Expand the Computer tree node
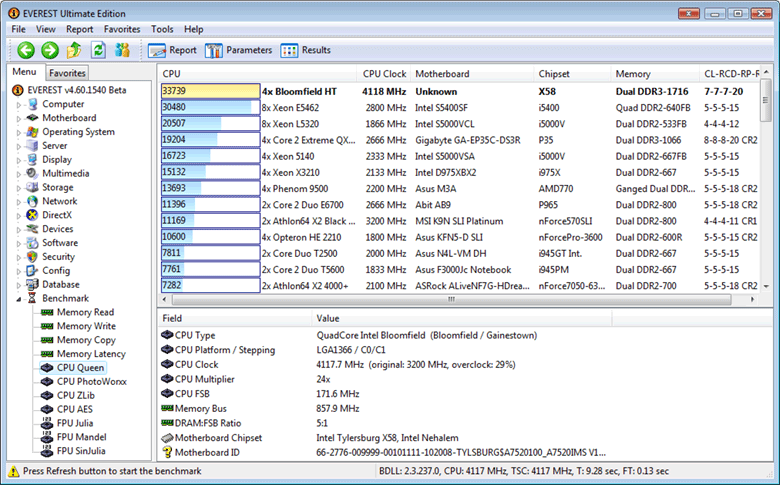Image resolution: width=780 pixels, height=485 pixels. pos(19,105)
